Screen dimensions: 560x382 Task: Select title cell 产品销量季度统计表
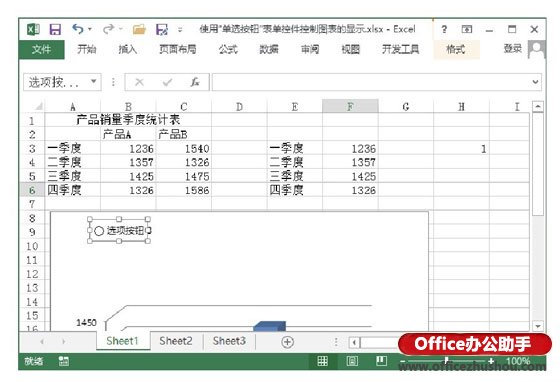pos(128,120)
